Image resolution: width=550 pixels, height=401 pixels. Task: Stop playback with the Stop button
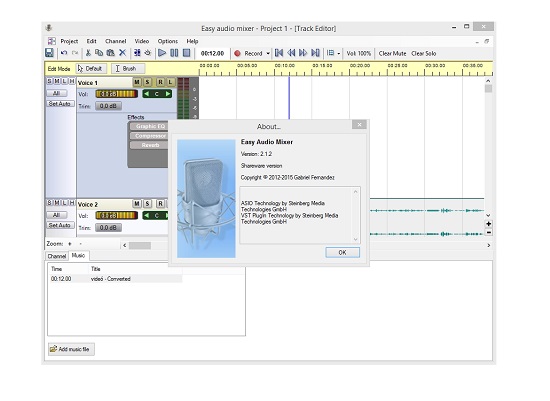[187, 53]
